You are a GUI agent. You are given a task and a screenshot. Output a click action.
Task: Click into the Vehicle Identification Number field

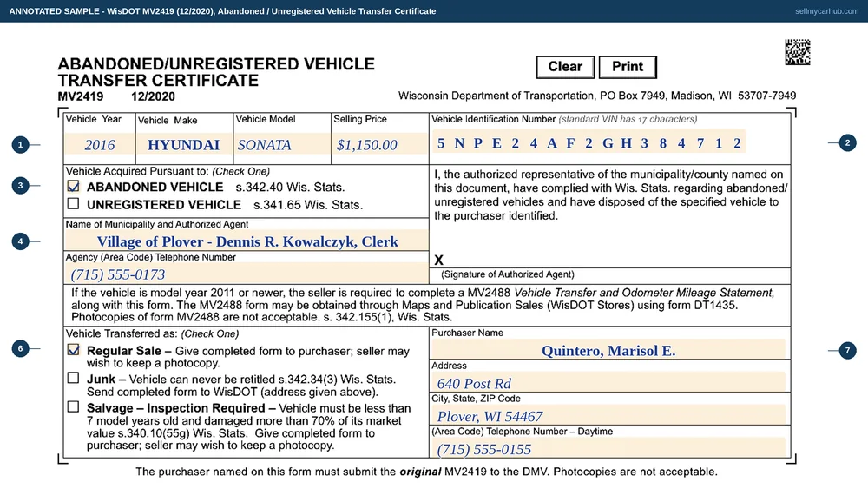[x=589, y=142]
